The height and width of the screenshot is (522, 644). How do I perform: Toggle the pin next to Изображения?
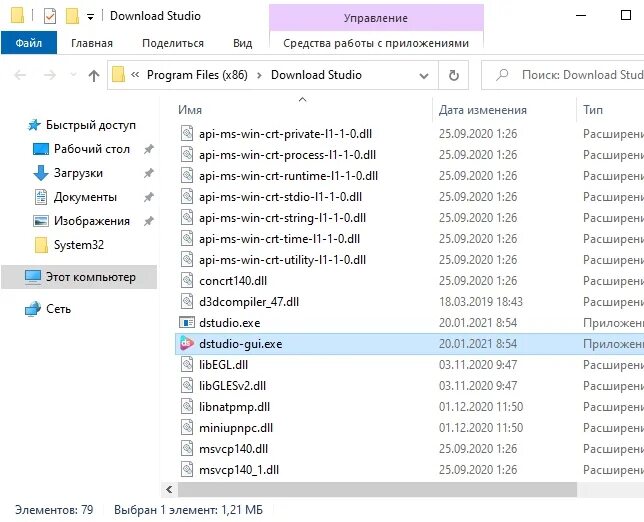pos(149,221)
